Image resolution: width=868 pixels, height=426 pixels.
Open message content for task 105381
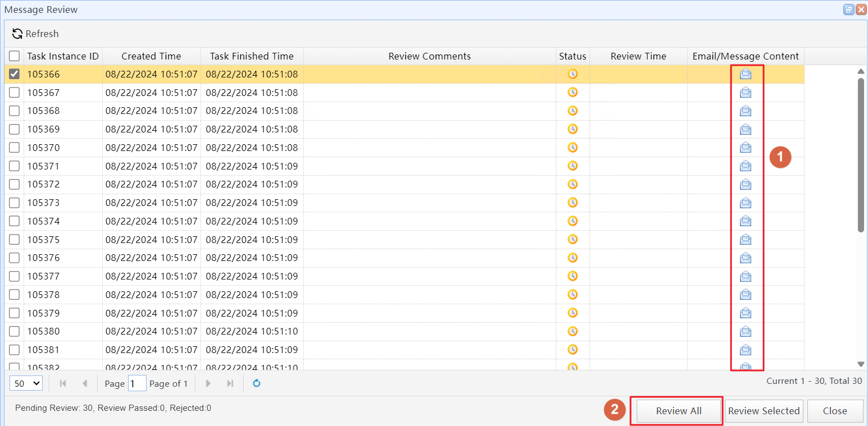pyautogui.click(x=745, y=350)
